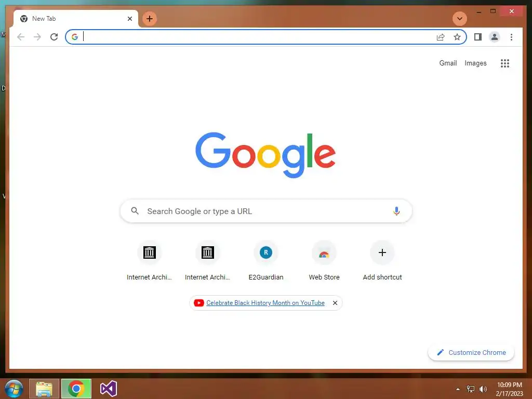This screenshot has width=532, height=399.
Task: Open a new tab with the plus button
Action: click(150, 19)
